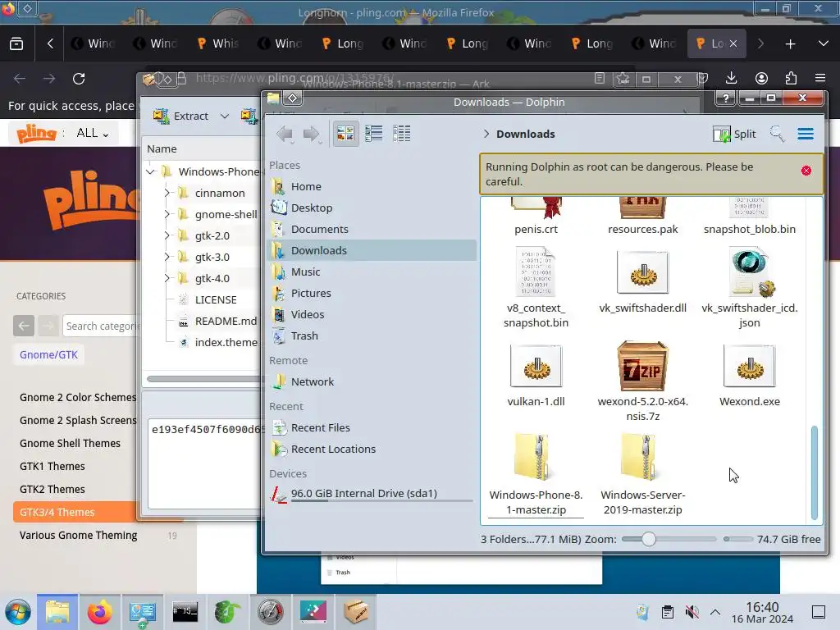The image size is (840, 630).
Task: Select wexond-5.2.0-x64.nsis.7z archive icon
Action: point(642,367)
